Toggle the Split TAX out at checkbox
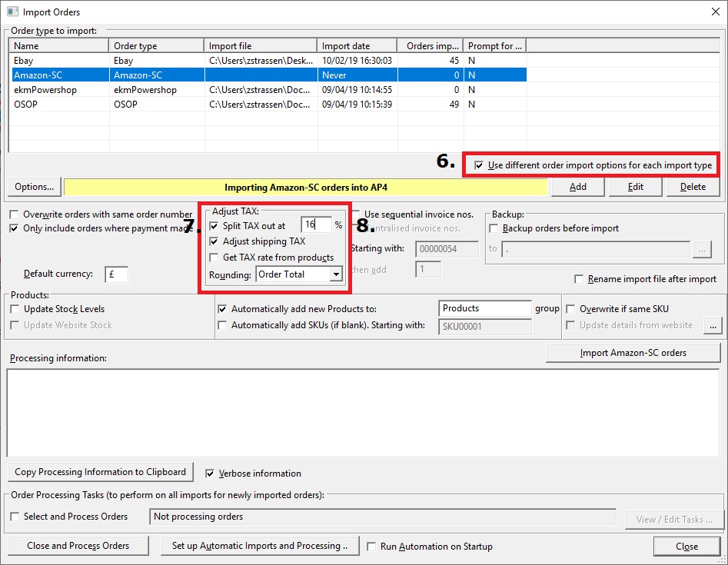This screenshot has width=728, height=565. [214, 226]
